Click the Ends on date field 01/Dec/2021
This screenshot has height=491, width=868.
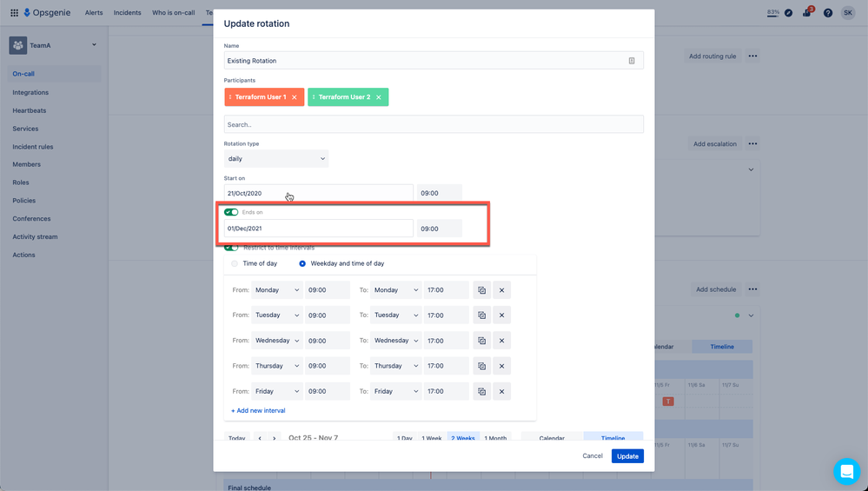click(x=318, y=229)
